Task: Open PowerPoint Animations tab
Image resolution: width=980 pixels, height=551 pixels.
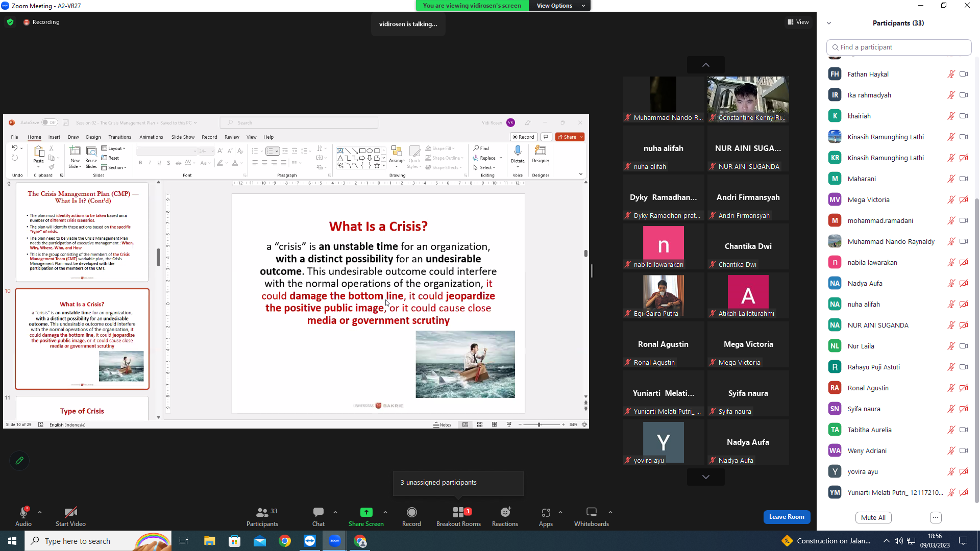Action: [x=152, y=137]
